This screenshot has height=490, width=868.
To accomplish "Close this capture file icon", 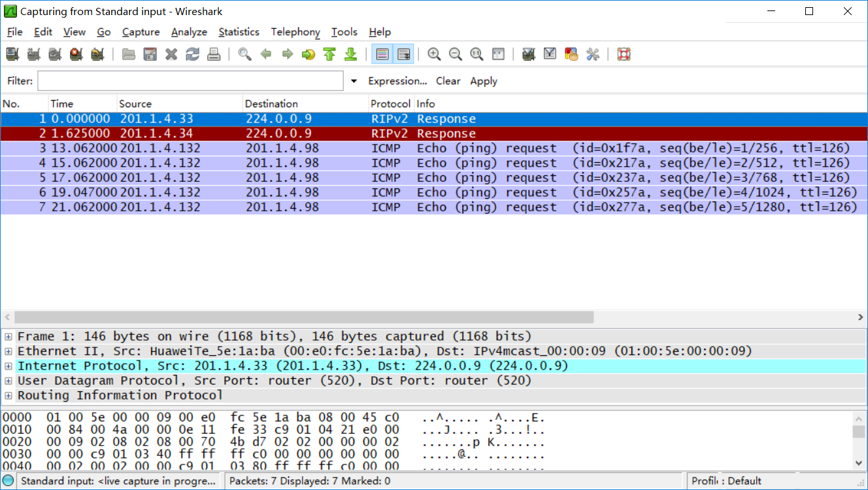I will point(171,54).
